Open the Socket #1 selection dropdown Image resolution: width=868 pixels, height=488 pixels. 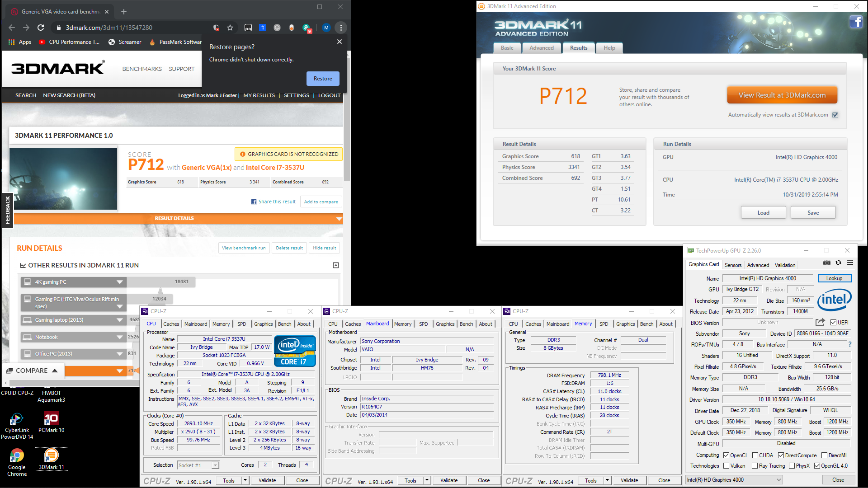coord(198,465)
